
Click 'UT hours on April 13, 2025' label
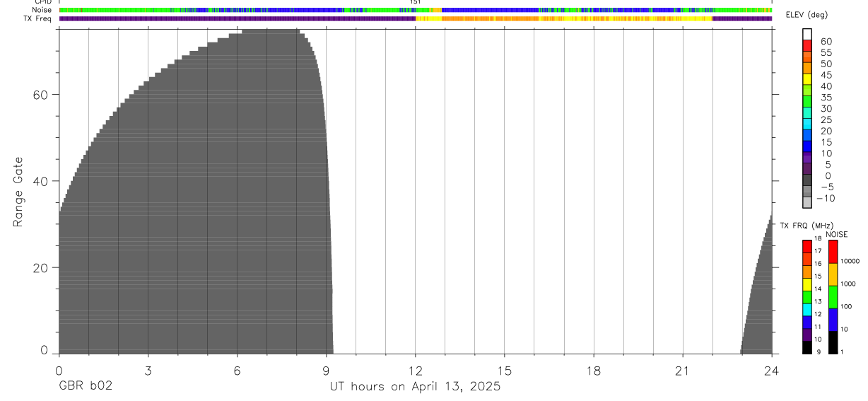point(415,386)
